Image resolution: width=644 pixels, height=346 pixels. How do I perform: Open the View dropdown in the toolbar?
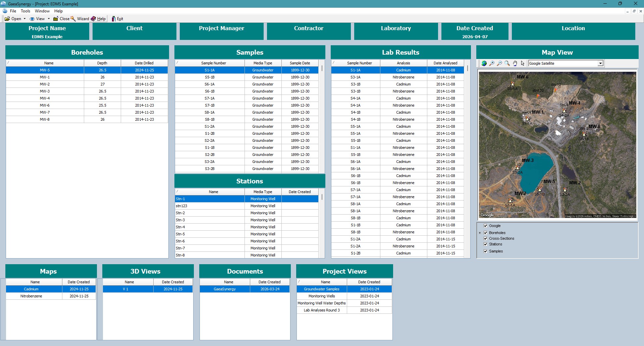(48, 19)
